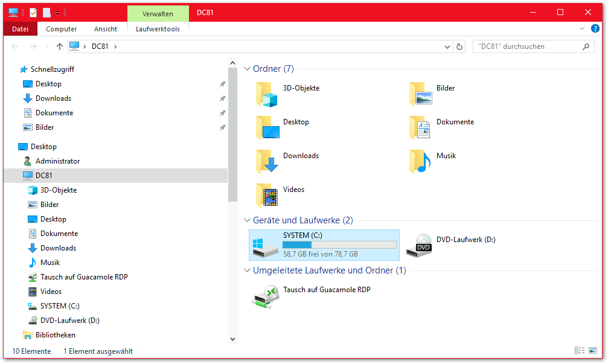The width and height of the screenshot is (608, 364).
Task: Switch to the Ansicht ribbon tab
Action: 106,29
